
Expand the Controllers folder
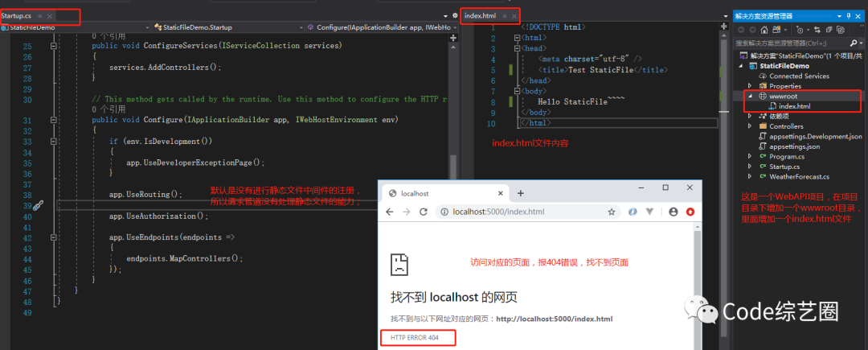[x=750, y=126]
